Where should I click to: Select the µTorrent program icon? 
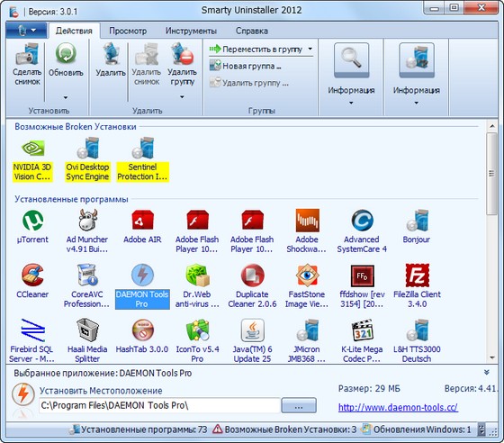(32, 221)
